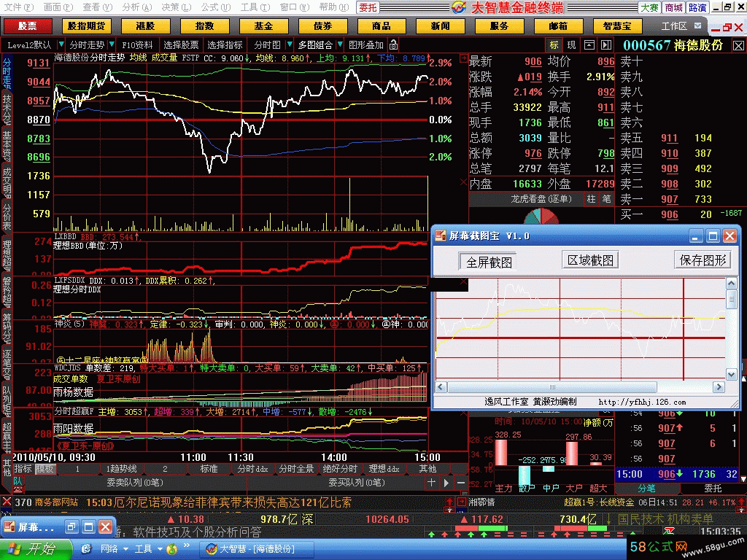The width and height of the screenshot is (747, 560).
Task: Click 全屏截图 button in 屏幕截图宝 window
Action: (489, 262)
